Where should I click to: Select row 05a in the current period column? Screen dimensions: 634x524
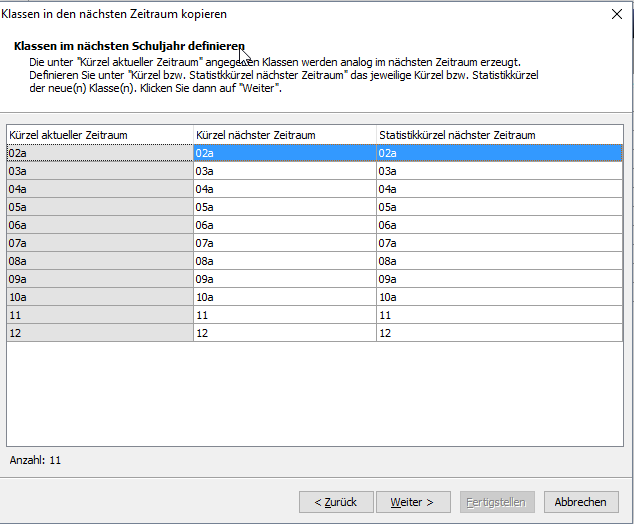(100, 207)
